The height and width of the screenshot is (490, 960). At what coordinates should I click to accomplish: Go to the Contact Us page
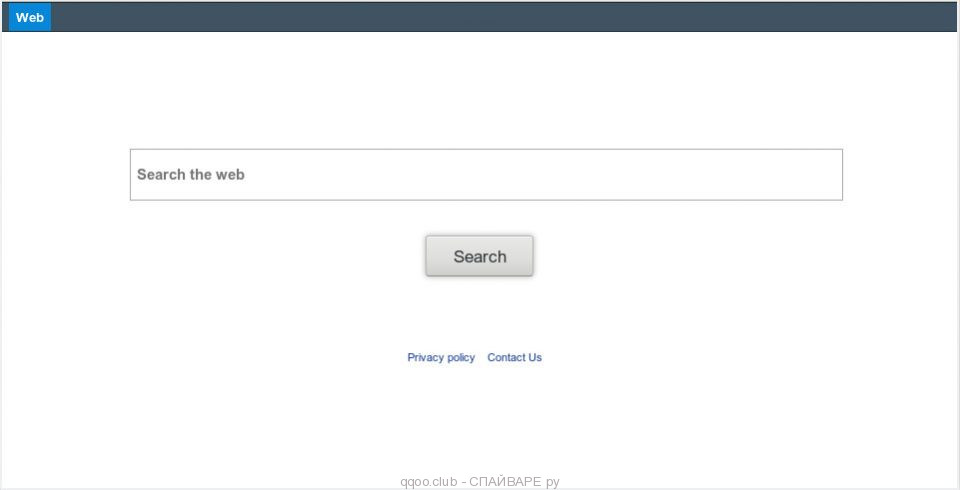[x=514, y=358]
